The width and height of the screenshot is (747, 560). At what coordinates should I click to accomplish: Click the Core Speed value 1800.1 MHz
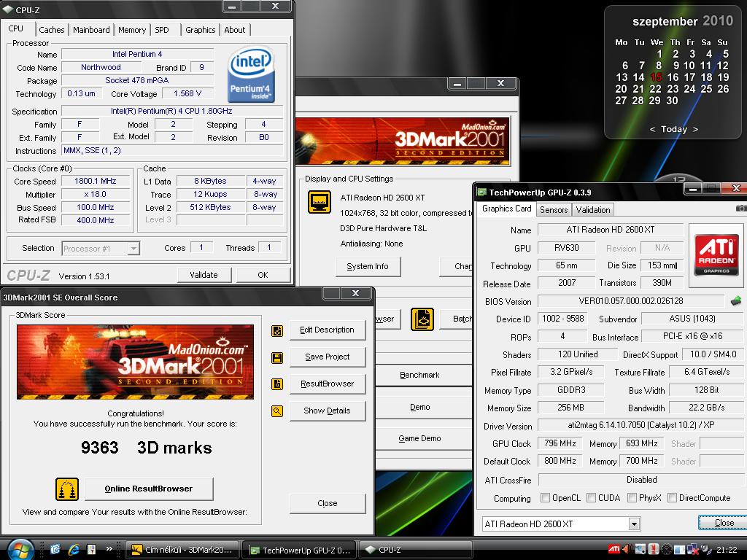[96, 181]
